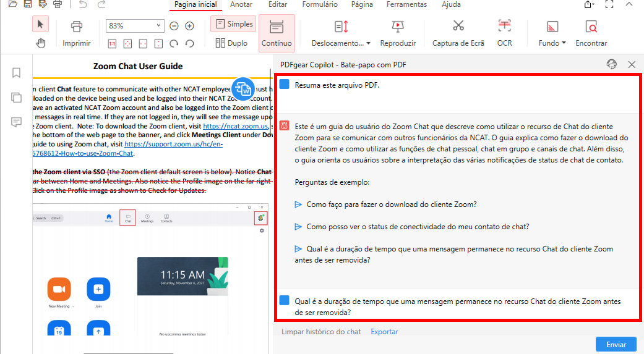The width and height of the screenshot is (644, 354).
Task: Switch to the Anotar tab
Action: (241, 4)
